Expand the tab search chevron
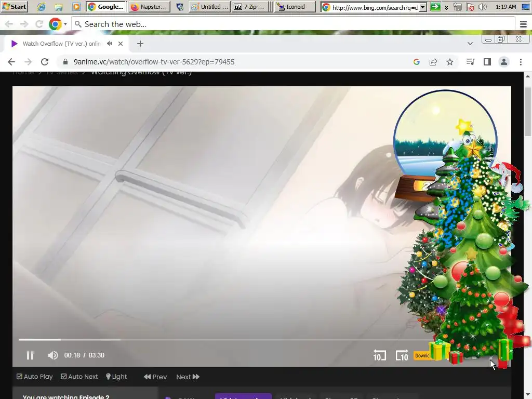 point(470,44)
